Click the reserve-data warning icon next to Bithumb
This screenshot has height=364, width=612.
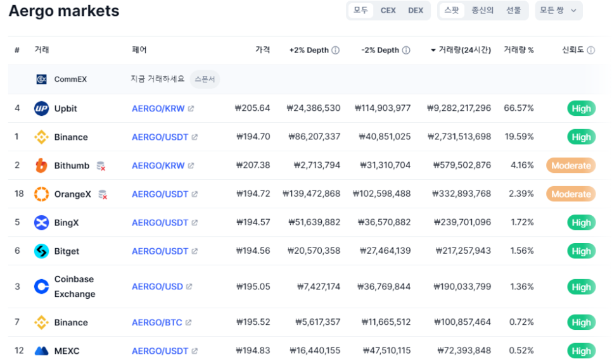click(x=101, y=166)
